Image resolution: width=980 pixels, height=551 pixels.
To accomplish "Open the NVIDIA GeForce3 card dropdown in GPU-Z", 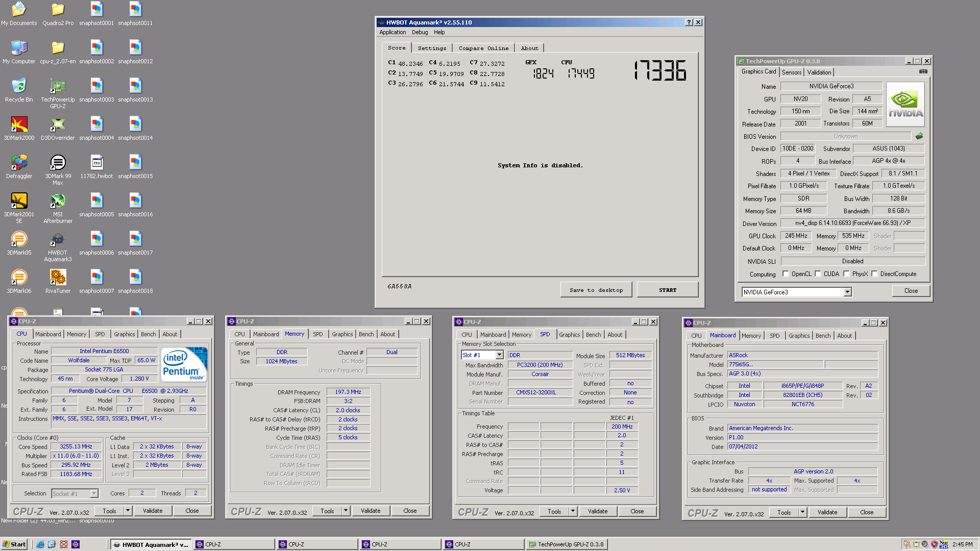I will pos(847,292).
